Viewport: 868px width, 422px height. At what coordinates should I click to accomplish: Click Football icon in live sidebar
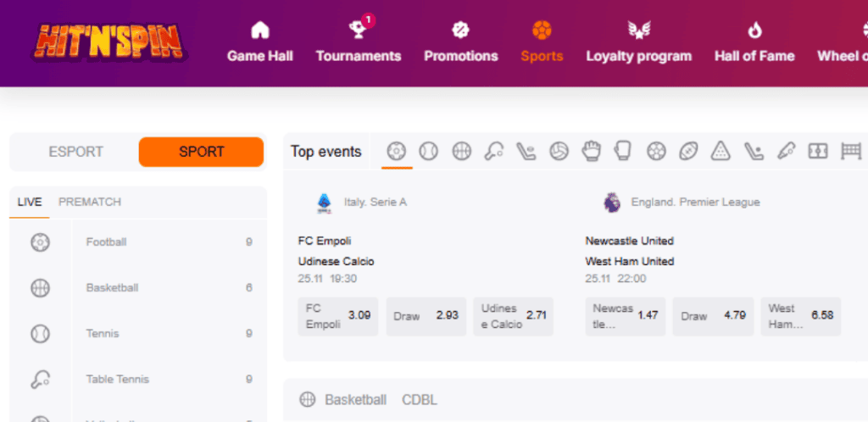click(x=41, y=242)
